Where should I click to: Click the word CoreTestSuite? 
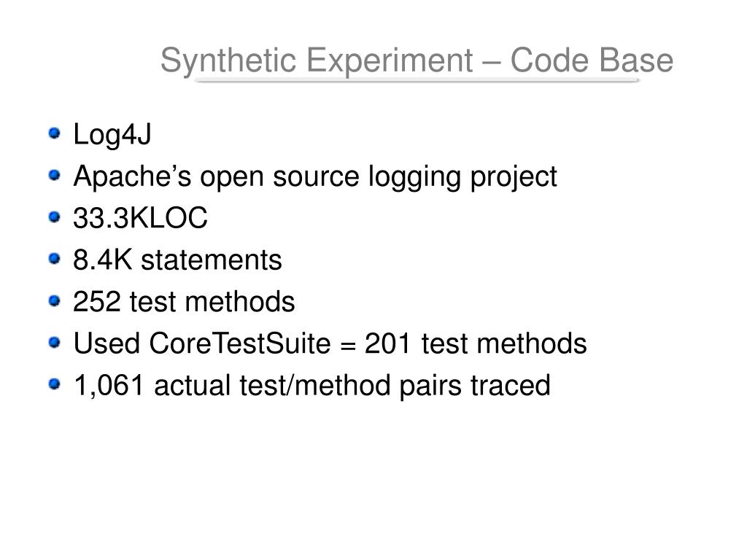pyautogui.click(x=239, y=343)
